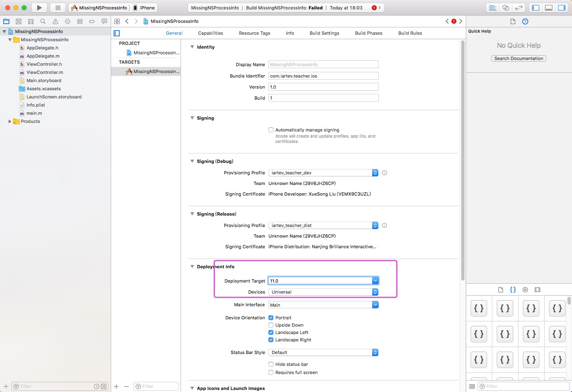Collapse the Signing (Debug) section

point(192,161)
